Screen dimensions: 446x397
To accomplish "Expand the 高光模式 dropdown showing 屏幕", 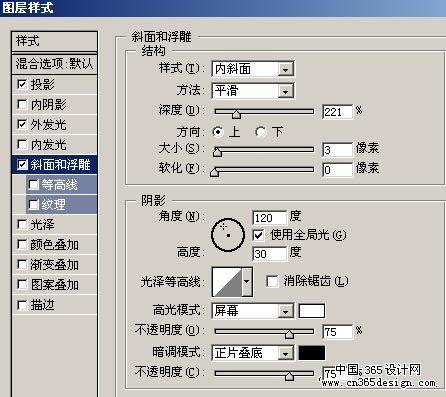I will coord(253,311).
